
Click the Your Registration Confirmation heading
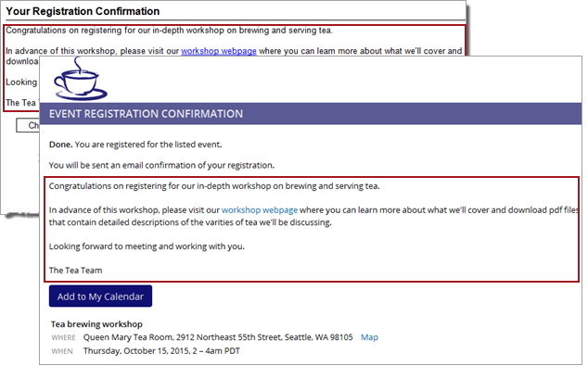[x=83, y=11]
